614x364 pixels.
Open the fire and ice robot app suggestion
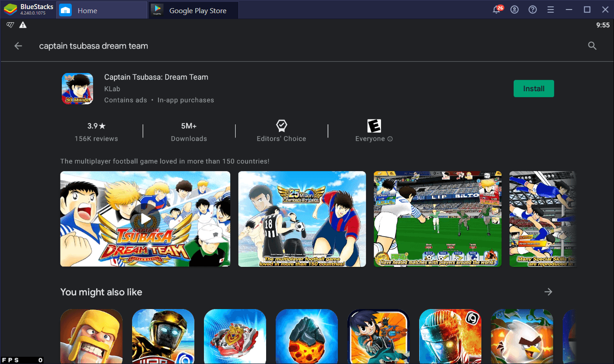[450, 337]
